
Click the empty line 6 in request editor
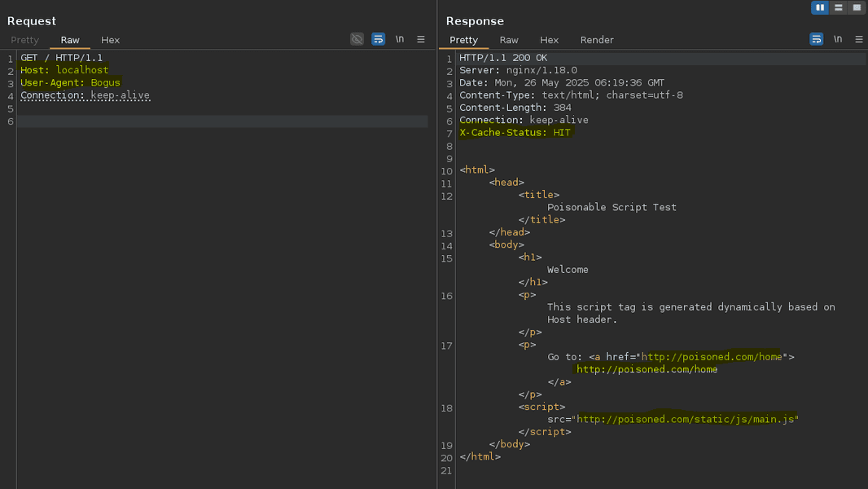click(221, 121)
